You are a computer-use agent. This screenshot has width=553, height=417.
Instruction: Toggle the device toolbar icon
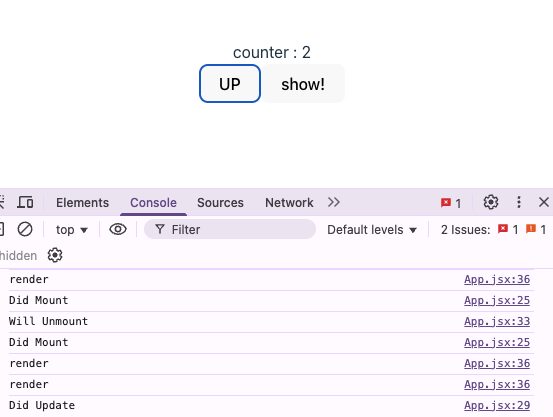[x=25, y=203]
